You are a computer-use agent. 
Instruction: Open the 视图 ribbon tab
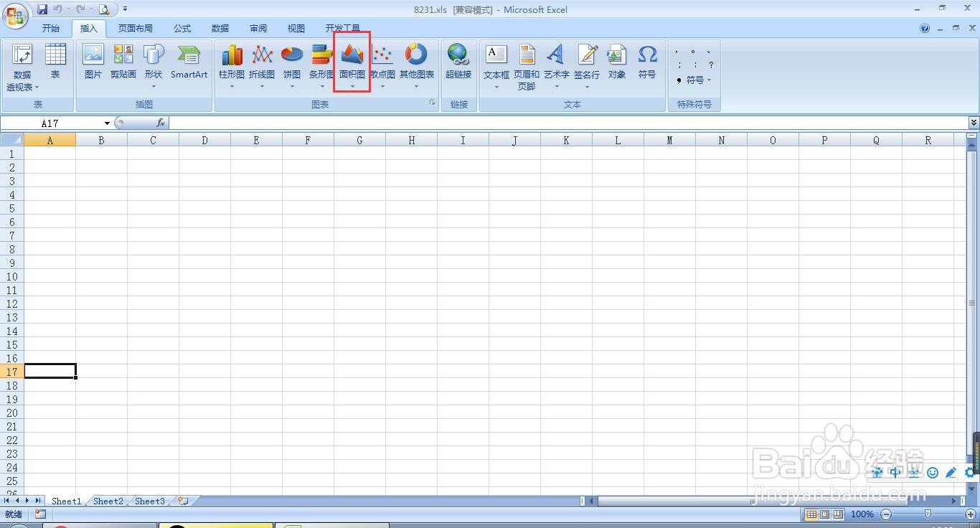click(296, 29)
